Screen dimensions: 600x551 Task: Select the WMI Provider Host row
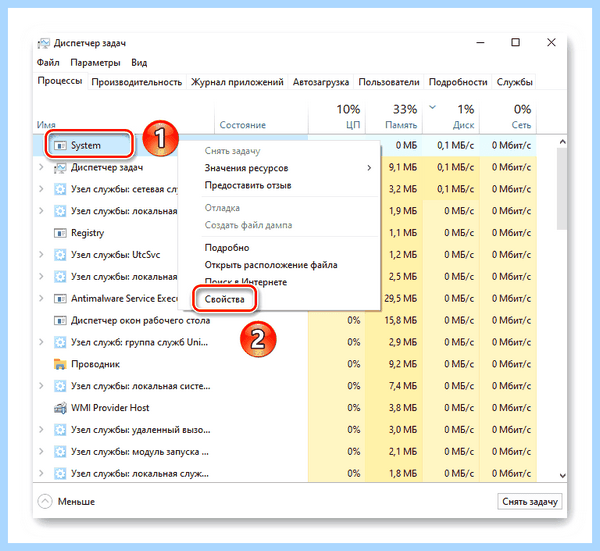pos(285,408)
